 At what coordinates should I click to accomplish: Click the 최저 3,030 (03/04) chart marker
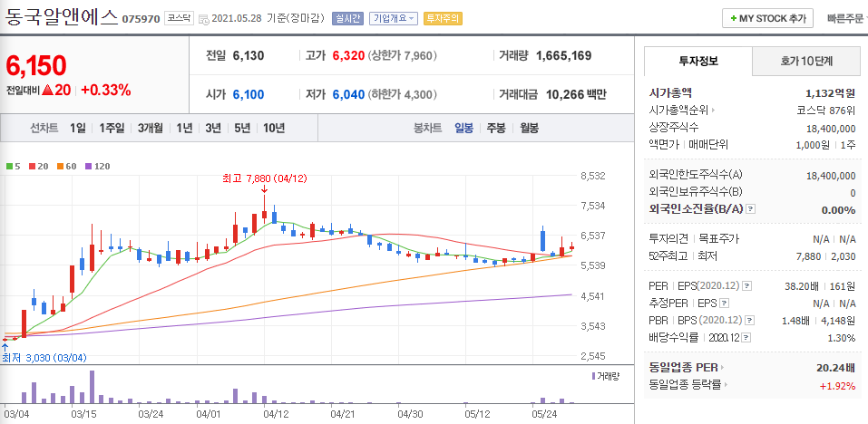coord(44,358)
